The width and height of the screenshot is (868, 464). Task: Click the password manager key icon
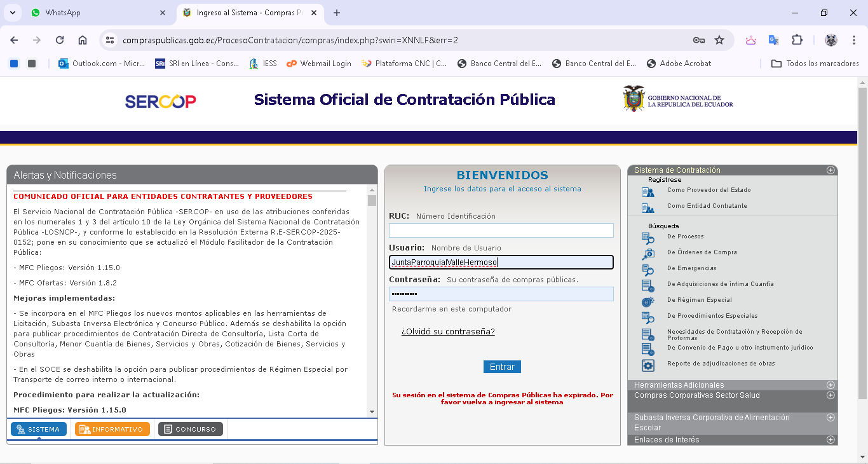click(698, 40)
